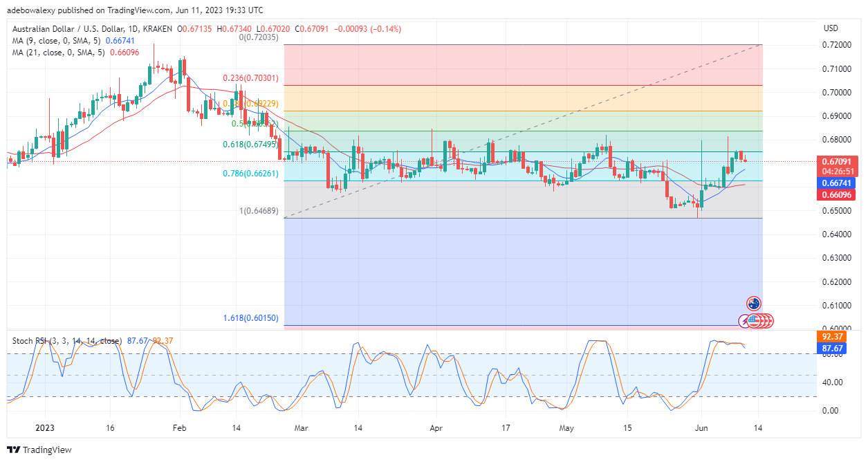This screenshot has height=462, width=868.
Task: Click the USD currency label on price axis
Action: coord(832,28)
